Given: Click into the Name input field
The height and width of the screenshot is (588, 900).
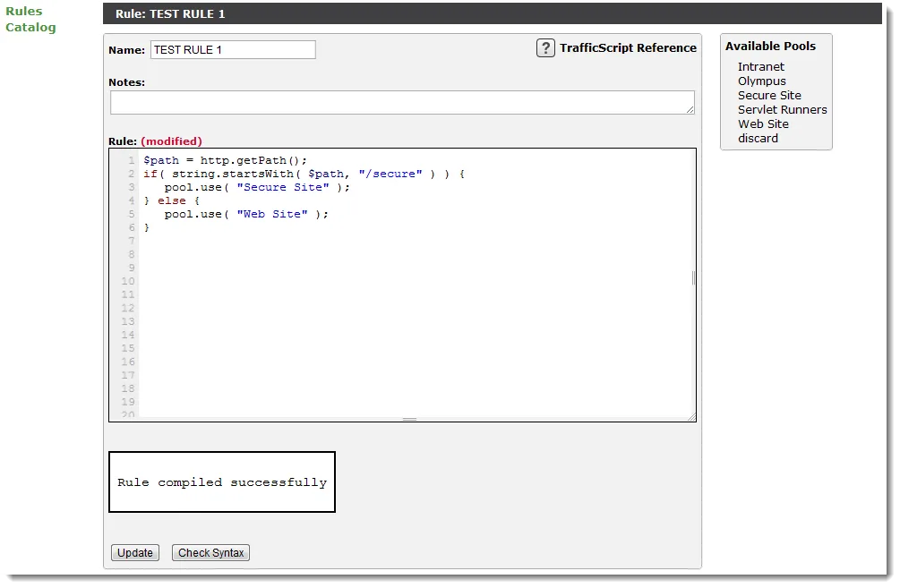Looking at the screenshot, I should click(x=233, y=50).
